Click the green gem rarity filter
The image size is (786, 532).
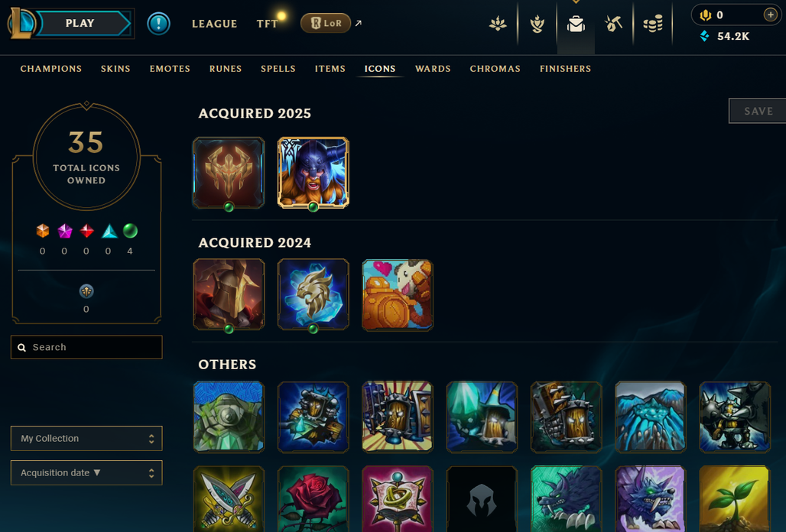click(130, 231)
